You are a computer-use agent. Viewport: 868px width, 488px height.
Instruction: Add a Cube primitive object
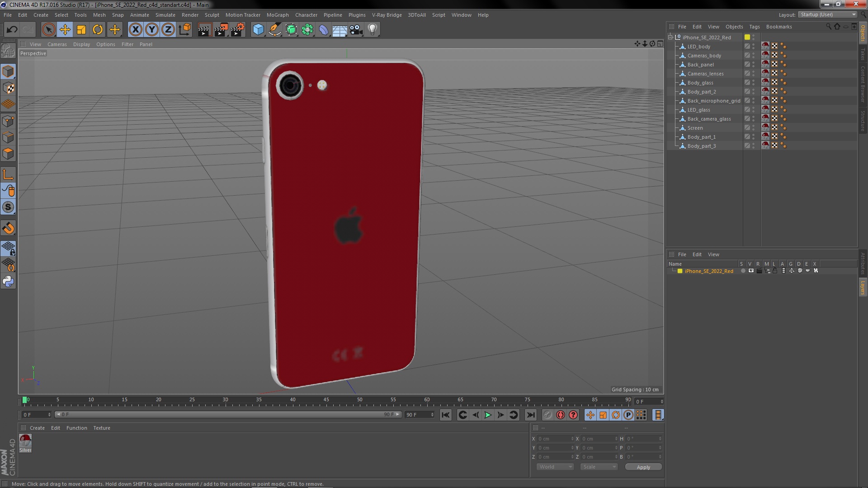click(258, 30)
